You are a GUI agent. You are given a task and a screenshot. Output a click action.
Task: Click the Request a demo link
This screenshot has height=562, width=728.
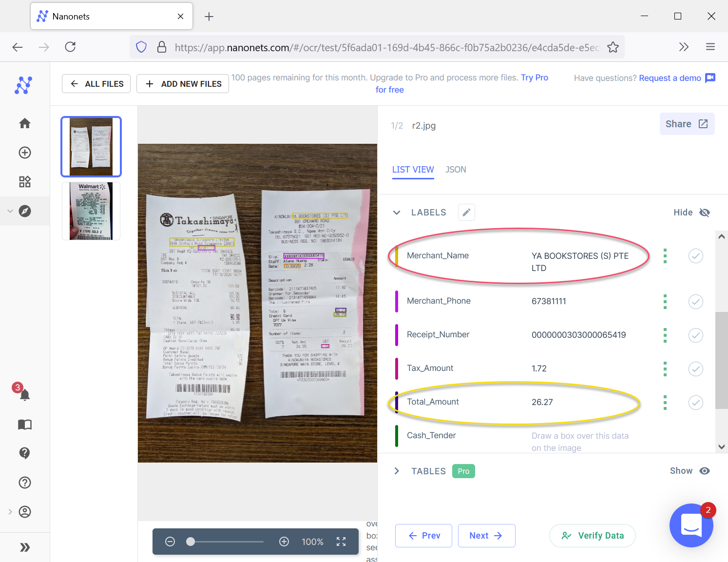pos(670,78)
